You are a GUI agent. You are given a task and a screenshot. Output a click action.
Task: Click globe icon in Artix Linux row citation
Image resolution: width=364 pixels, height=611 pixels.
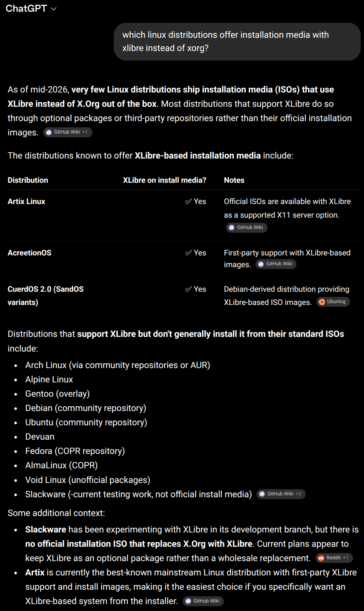[232, 228]
